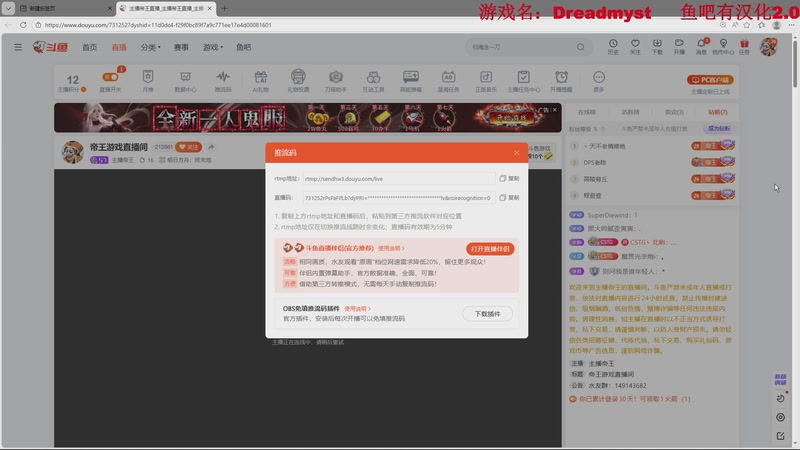The image size is (800, 450).
Task: Click the 关注 follow button
Action: (x=188, y=147)
